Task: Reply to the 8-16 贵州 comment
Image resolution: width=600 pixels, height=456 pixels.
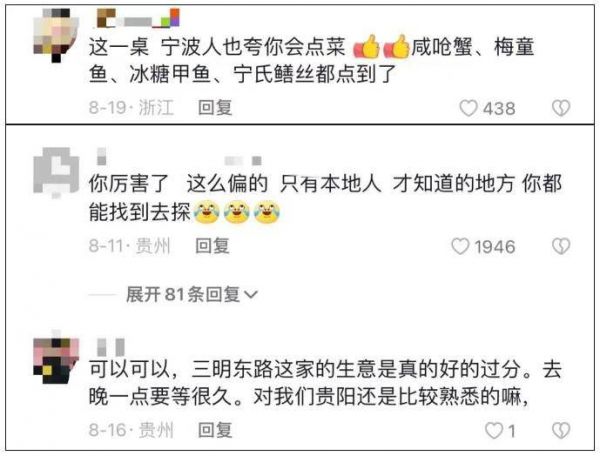Action: click(x=215, y=430)
